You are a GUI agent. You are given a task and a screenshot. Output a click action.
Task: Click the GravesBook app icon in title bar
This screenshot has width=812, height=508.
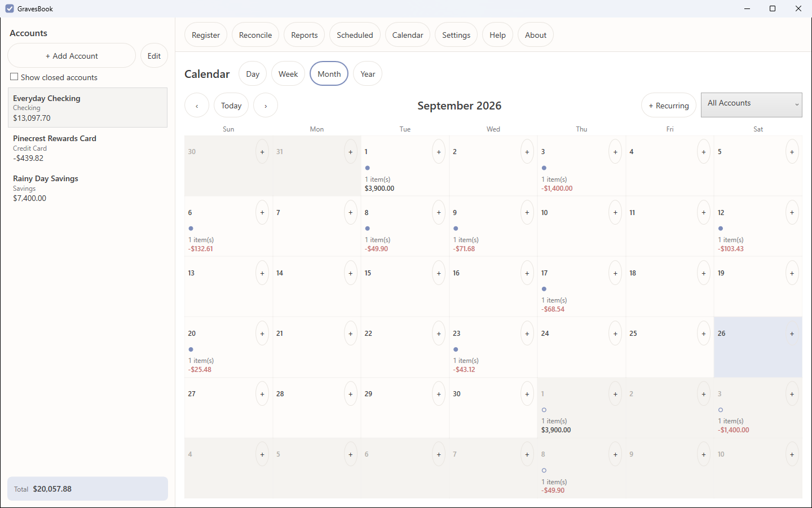[10, 8]
